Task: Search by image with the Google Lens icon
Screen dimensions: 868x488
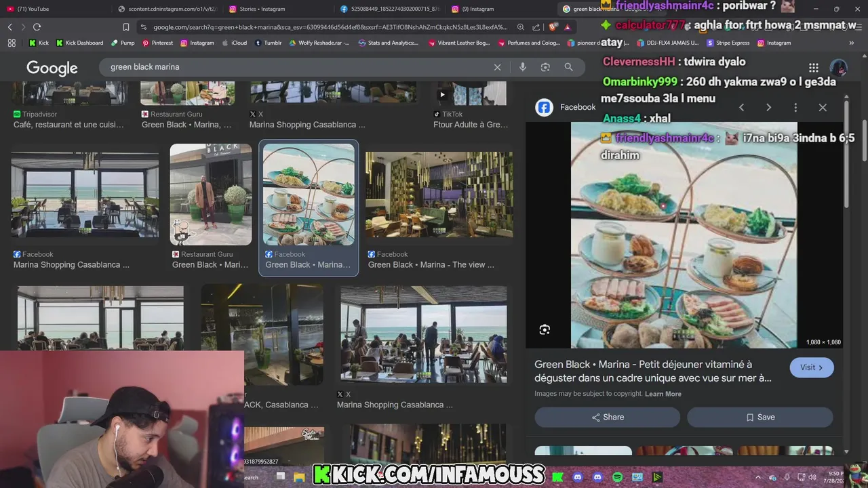Action: (545, 67)
